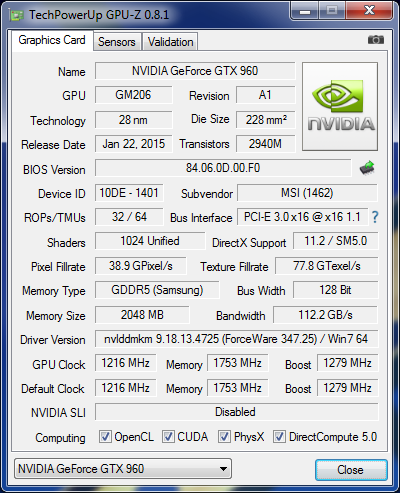The height and width of the screenshot is (493, 400).
Task: Click the NVIDIA logo image
Action: (340, 106)
